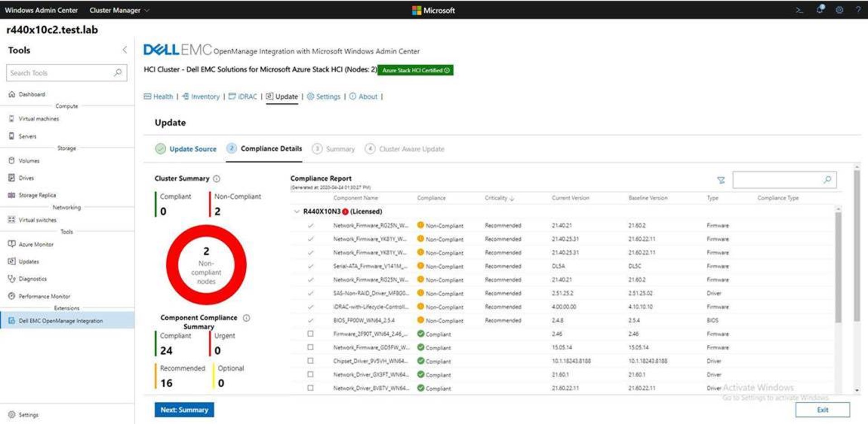Toggle checkmark for BIOS_FP00W_WN64 row
Viewport: 868px width, 424px height.
[x=310, y=320]
